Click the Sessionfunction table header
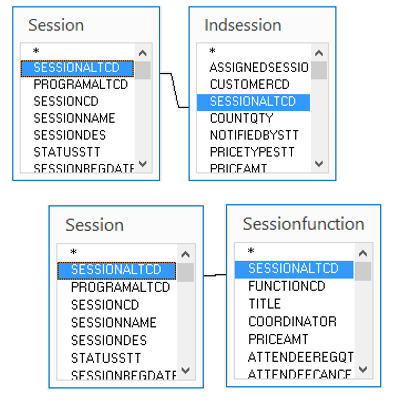The image size is (405, 401). click(x=303, y=224)
